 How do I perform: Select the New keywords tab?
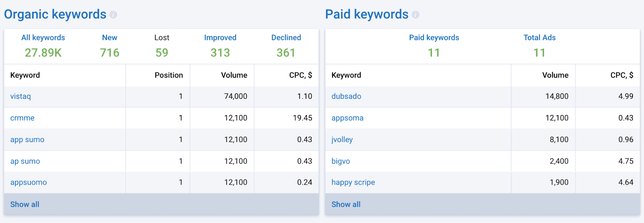(x=110, y=37)
